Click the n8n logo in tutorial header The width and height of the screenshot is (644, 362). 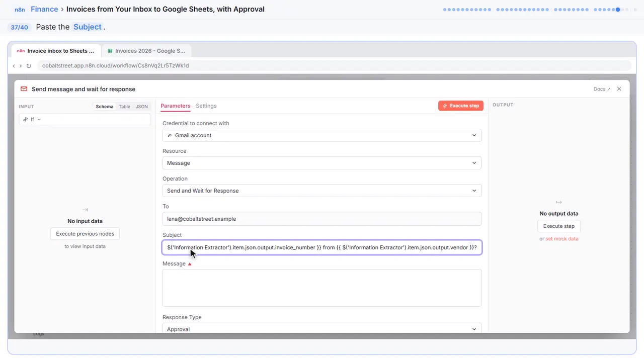(x=20, y=9)
